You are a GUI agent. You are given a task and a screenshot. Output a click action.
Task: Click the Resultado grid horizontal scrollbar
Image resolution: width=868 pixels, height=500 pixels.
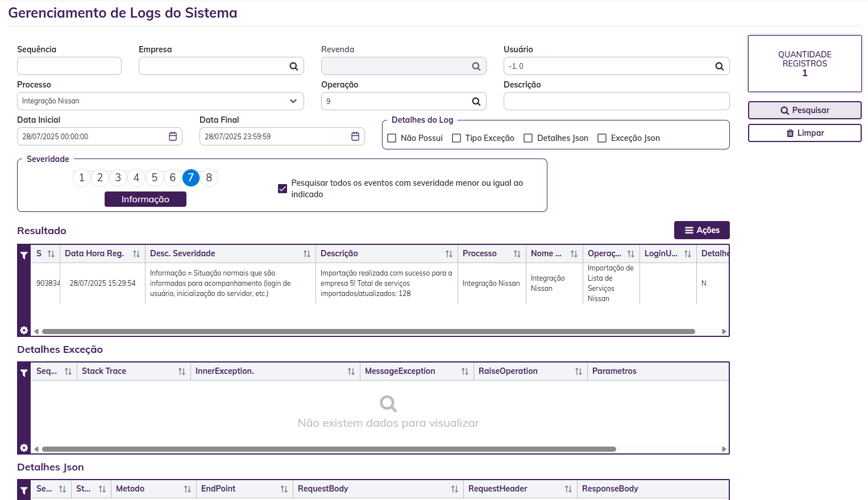[368, 331]
